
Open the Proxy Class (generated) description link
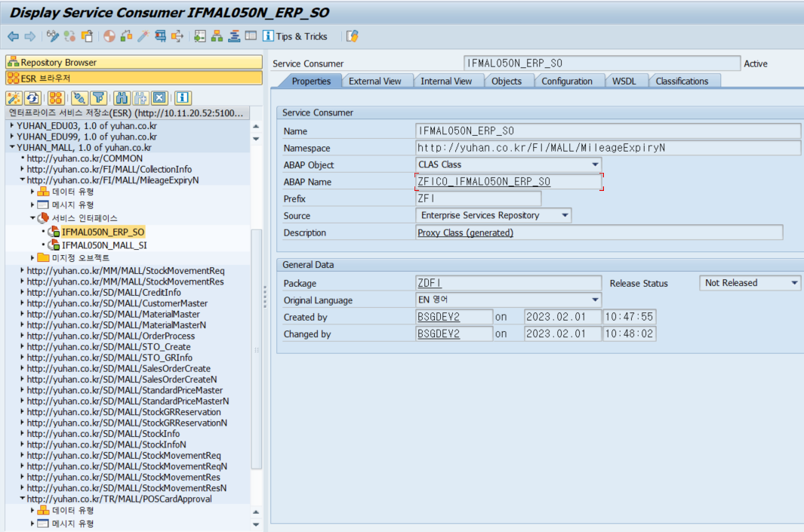pos(465,232)
